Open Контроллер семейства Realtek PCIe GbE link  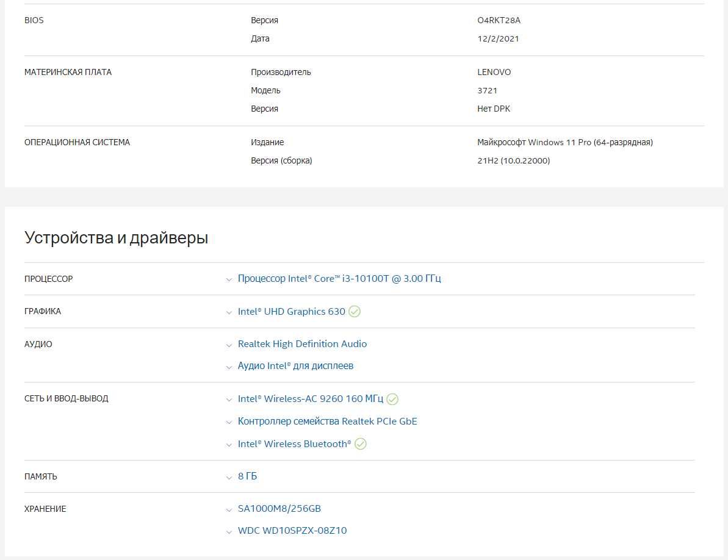[x=327, y=422]
